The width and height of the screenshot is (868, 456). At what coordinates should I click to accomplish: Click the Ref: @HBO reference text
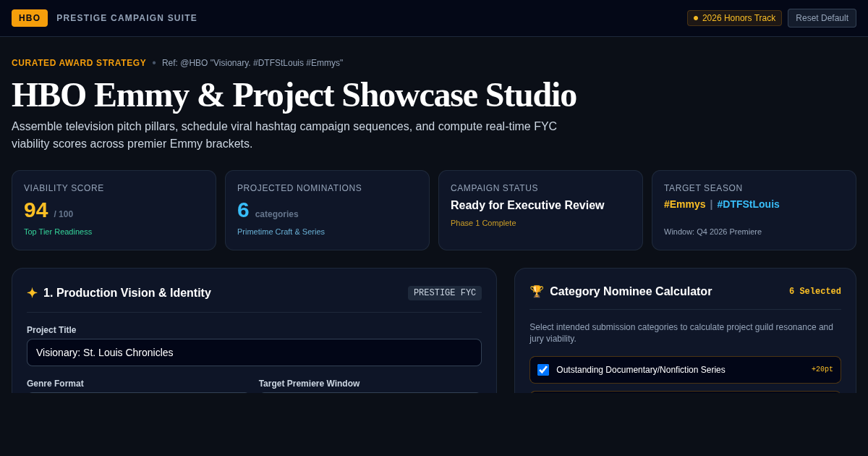click(252, 63)
